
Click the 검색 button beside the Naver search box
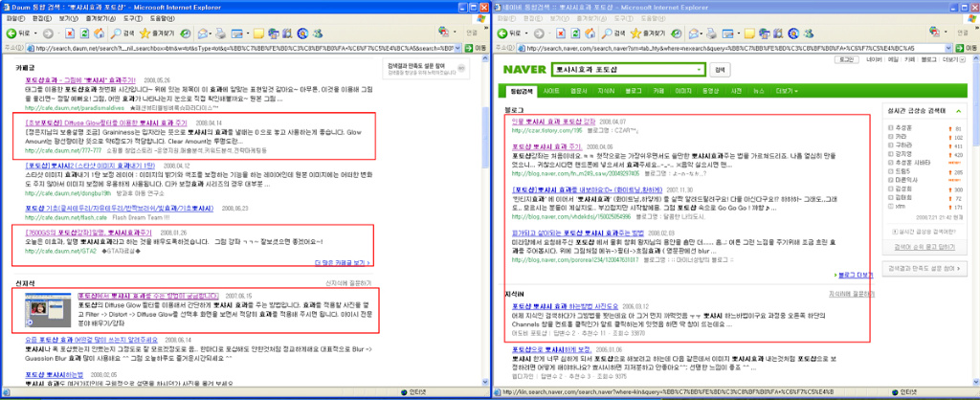(x=720, y=69)
